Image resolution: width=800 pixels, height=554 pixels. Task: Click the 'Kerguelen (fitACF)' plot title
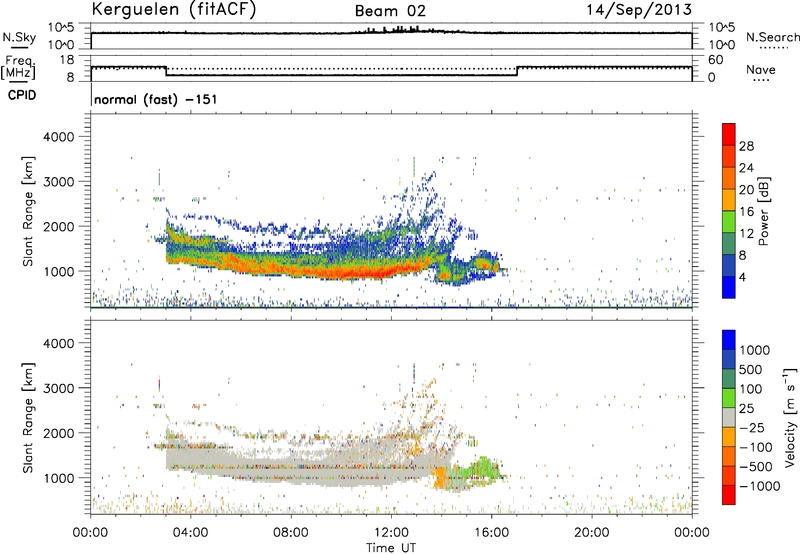point(173,9)
